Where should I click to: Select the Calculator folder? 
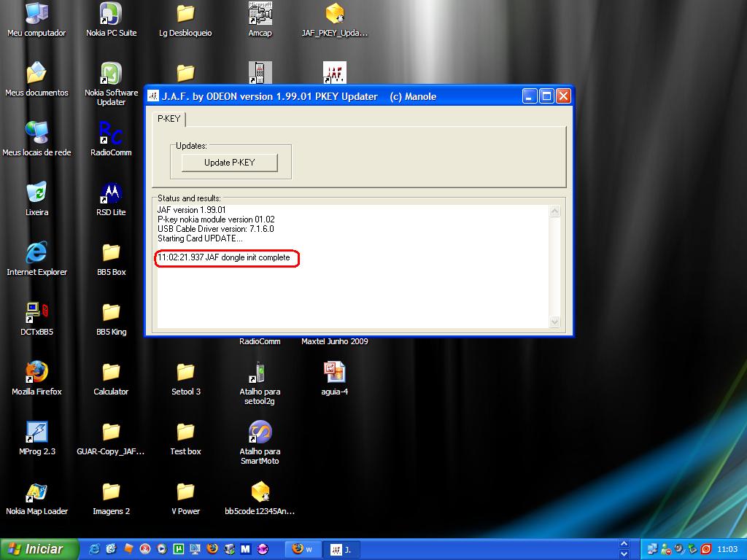point(111,379)
